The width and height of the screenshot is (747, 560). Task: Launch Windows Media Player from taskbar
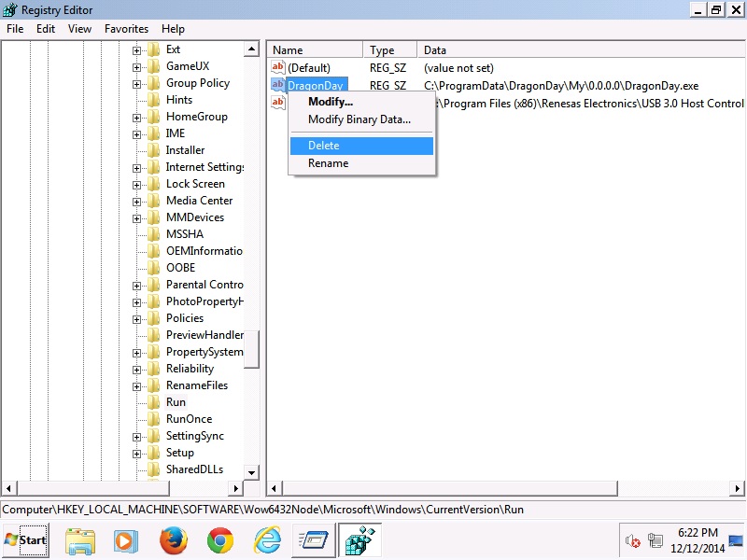[126, 541]
